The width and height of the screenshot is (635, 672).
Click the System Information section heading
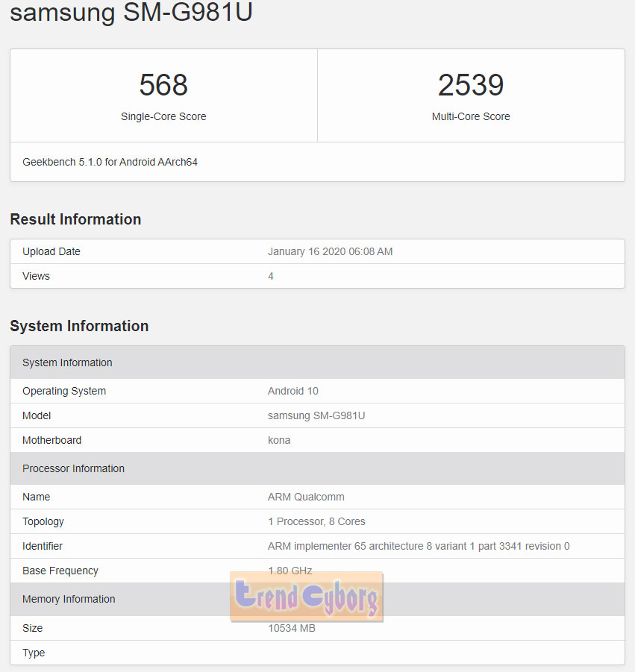pyautogui.click(x=79, y=326)
